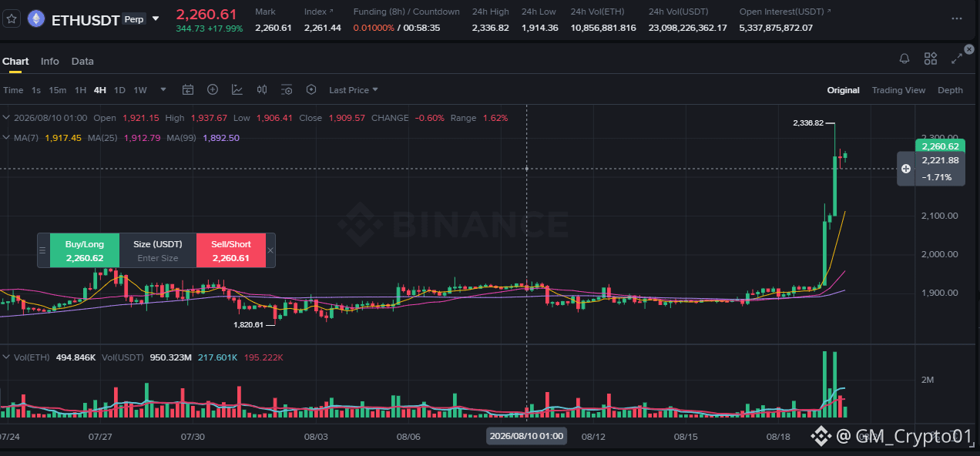
Task: Select the 15m interval
Action: pyautogui.click(x=58, y=90)
